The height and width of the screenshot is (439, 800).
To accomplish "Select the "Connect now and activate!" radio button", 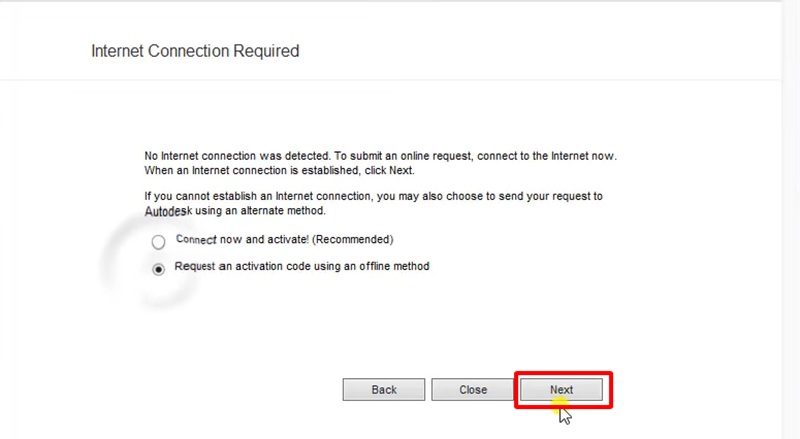I will tap(158, 242).
